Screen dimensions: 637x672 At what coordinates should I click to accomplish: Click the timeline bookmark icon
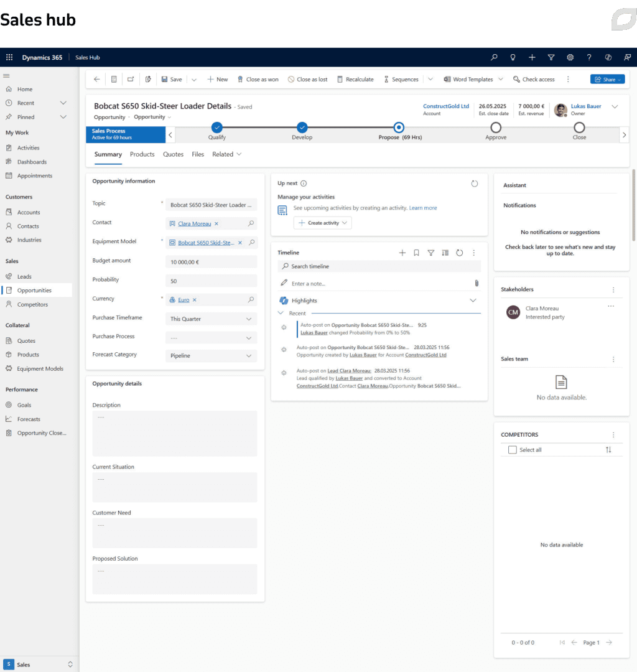416,253
